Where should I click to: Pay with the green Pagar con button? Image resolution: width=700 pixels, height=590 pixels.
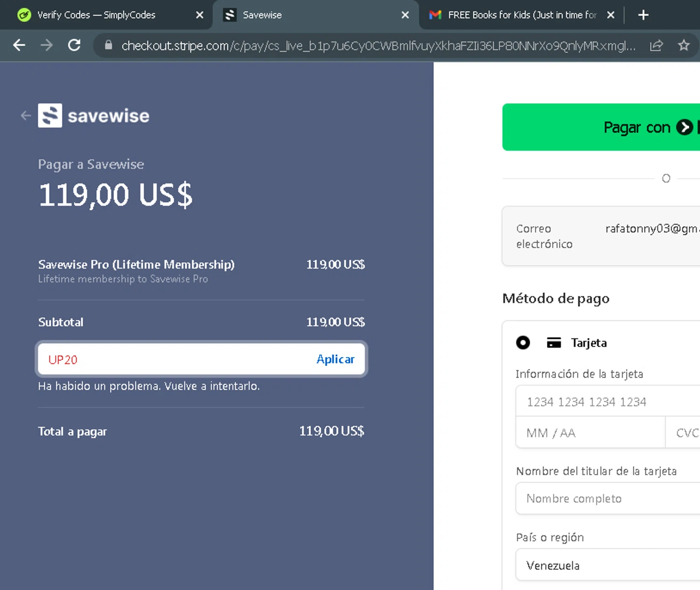point(601,127)
